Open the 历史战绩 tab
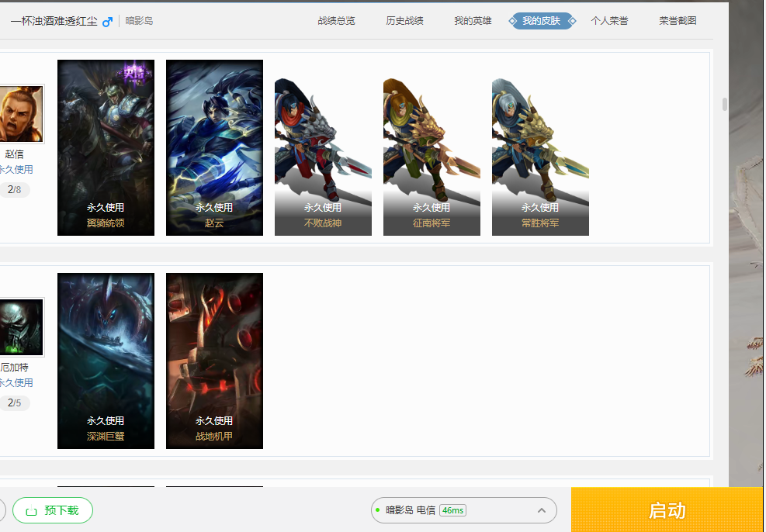Viewport: 766px width, 532px height. pos(404,21)
